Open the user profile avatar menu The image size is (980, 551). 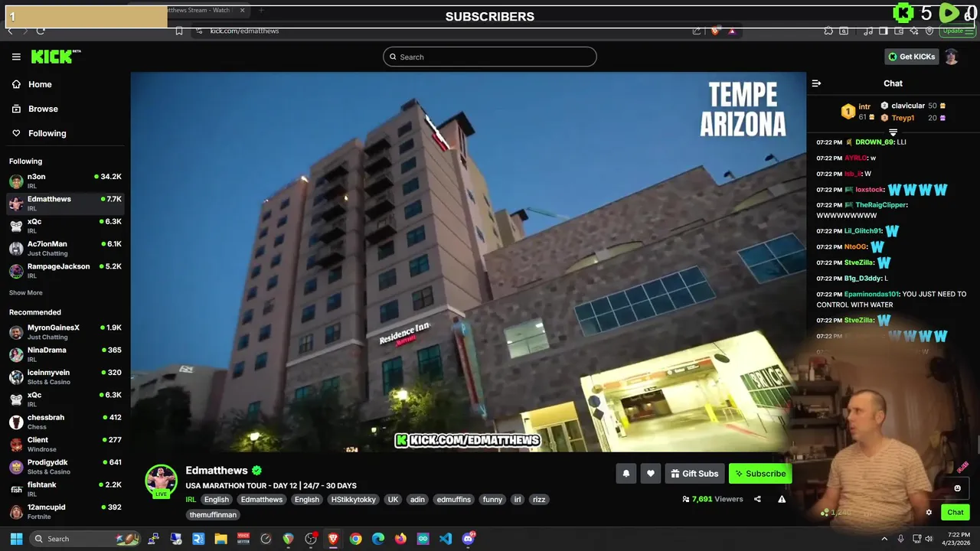[951, 57]
